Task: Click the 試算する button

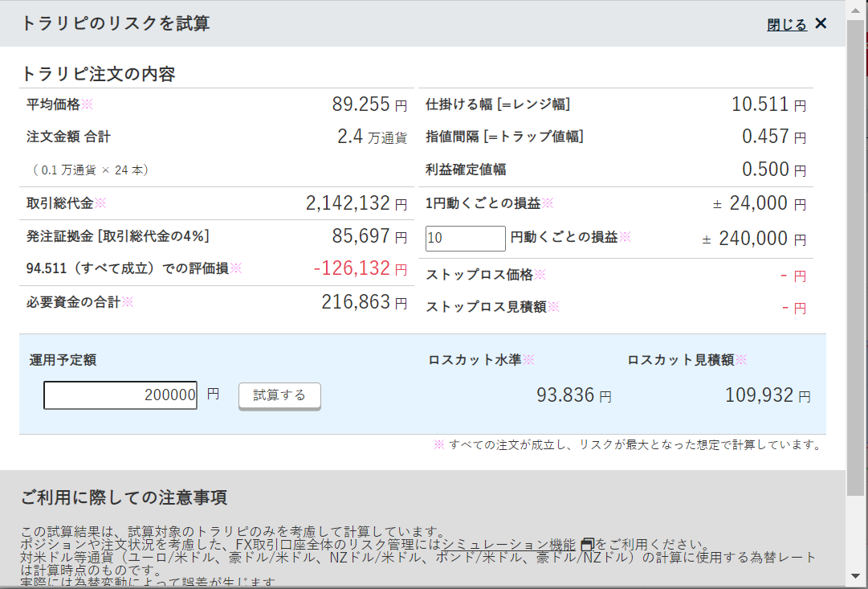Action: pyautogui.click(x=279, y=395)
